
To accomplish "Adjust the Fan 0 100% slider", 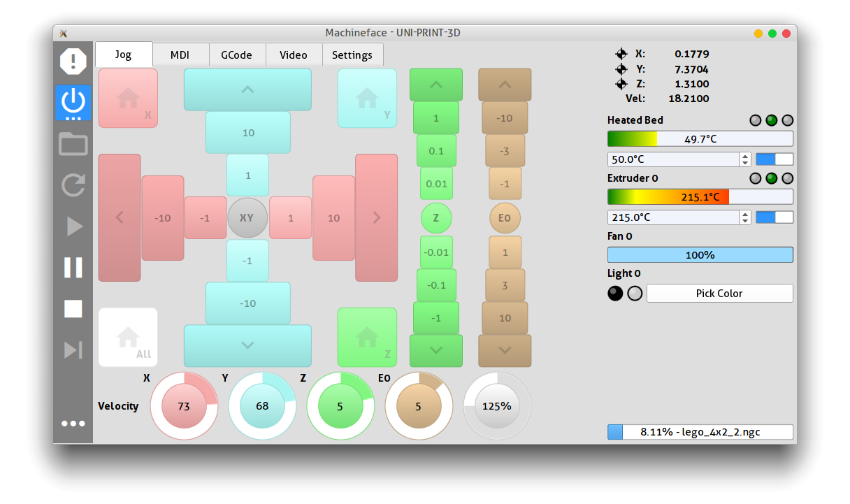I will tap(700, 255).
